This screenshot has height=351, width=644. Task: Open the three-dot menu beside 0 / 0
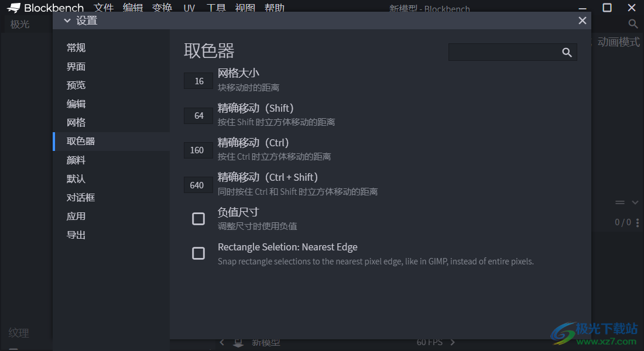click(638, 222)
